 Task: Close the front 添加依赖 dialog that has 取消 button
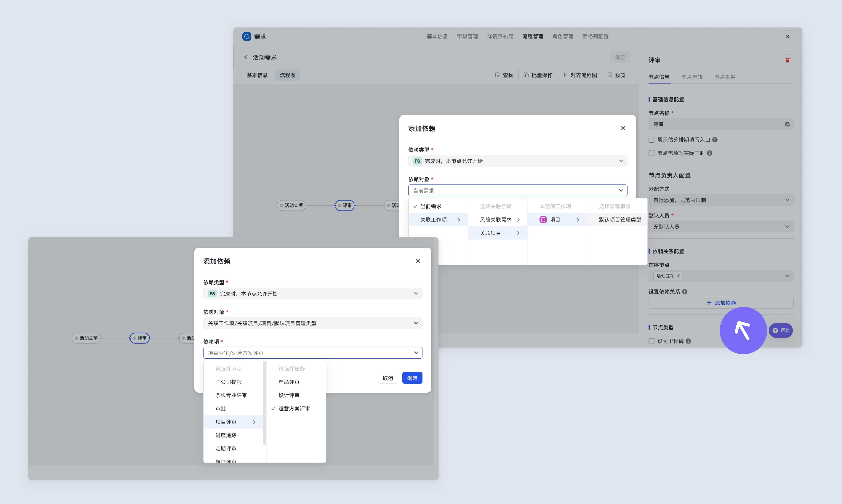[x=418, y=261]
